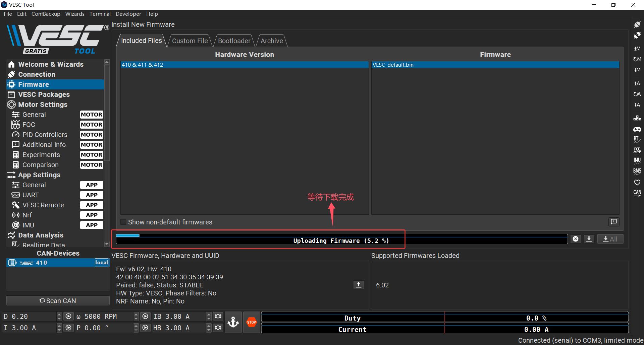Open PID Controllers page

point(55,135)
